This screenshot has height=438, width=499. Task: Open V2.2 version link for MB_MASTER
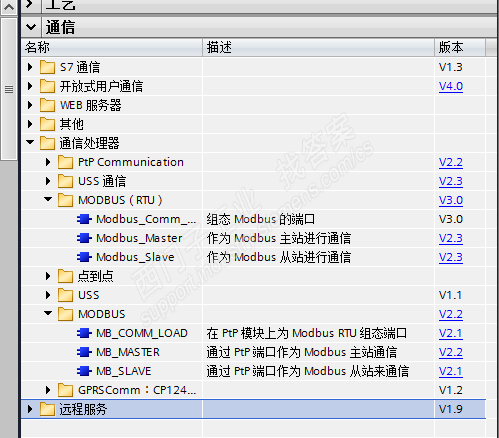click(451, 352)
